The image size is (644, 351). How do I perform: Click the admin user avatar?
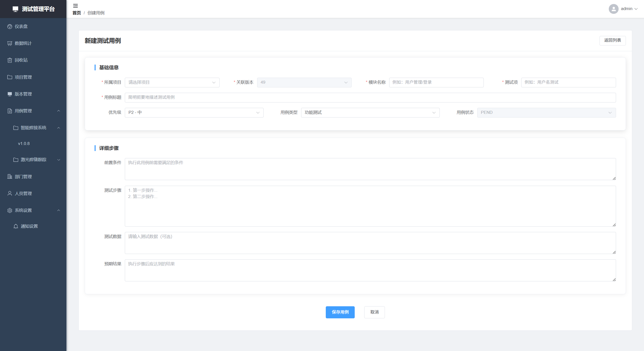tap(613, 9)
